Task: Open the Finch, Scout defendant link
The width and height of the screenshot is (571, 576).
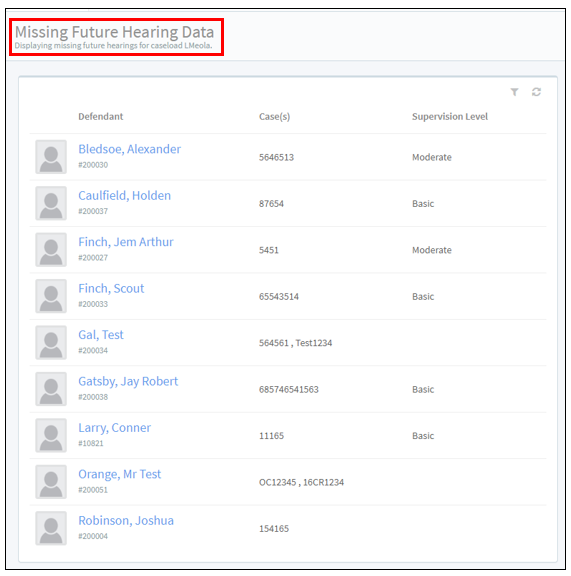Action: click(x=111, y=288)
